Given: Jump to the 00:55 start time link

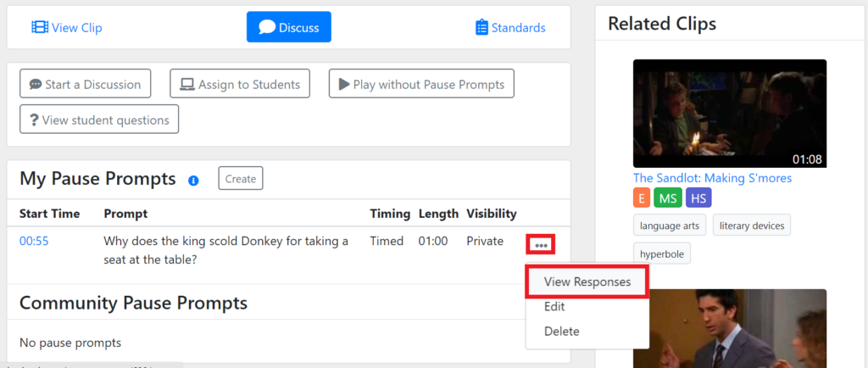Looking at the screenshot, I should (x=34, y=242).
